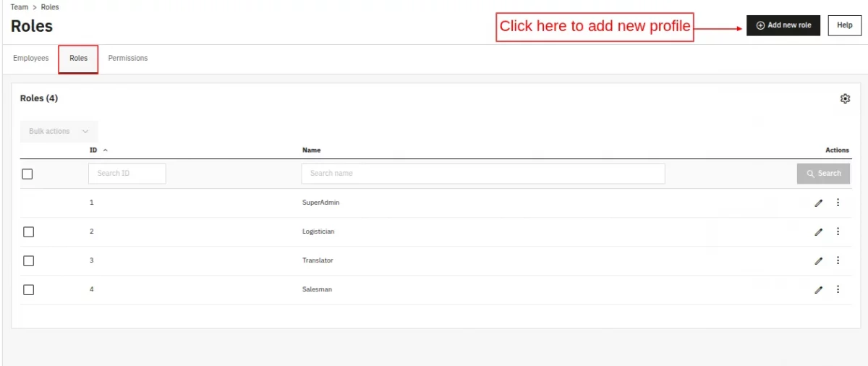868x366 pixels.
Task: Open more actions menu for Logistician
Action: (x=838, y=231)
